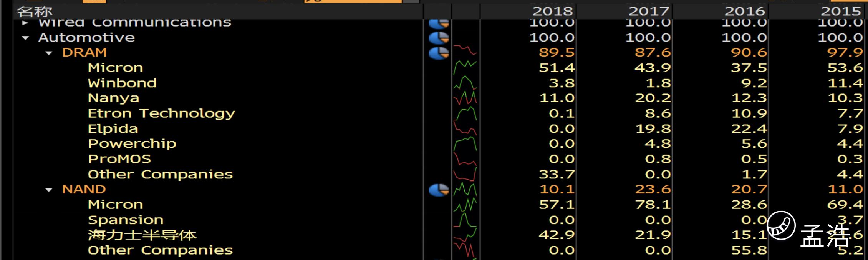Open the Powerchip row sparkline chart
The height and width of the screenshot is (260, 868).
465,143
